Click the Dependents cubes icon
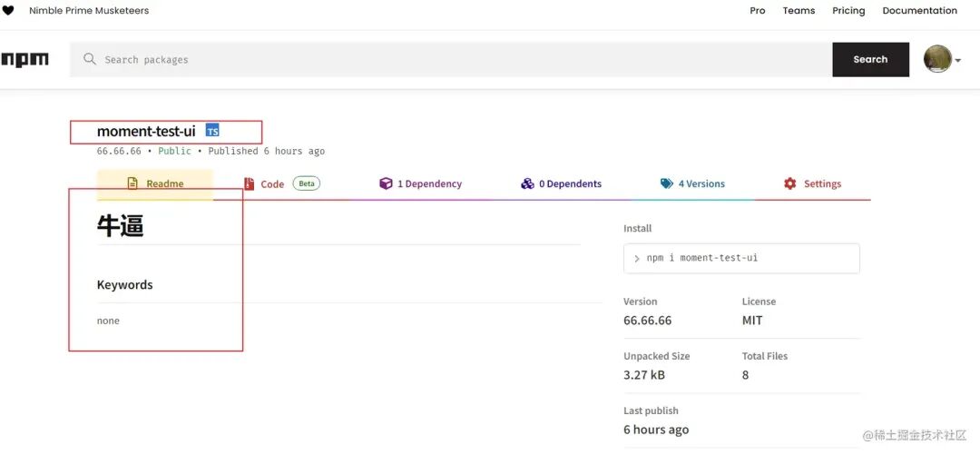 click(x=527, y=183)
